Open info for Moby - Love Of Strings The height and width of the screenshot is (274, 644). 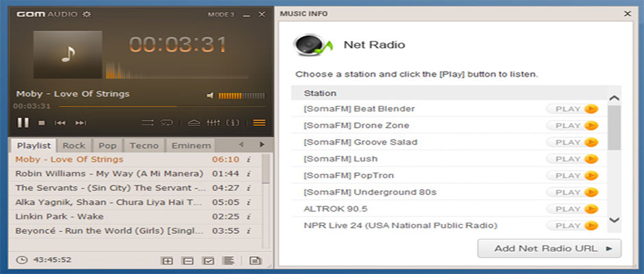click(249, 160)
